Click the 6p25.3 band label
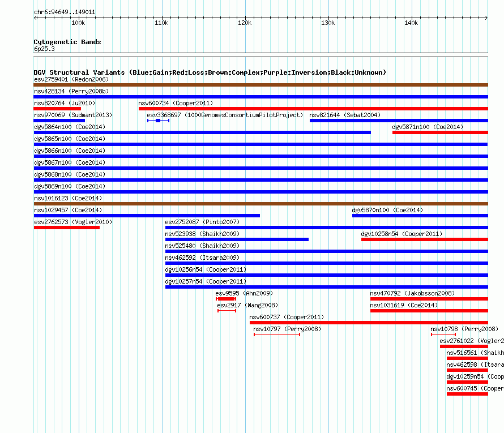Viewport: 504px width, 433px height. pos(44,49)
